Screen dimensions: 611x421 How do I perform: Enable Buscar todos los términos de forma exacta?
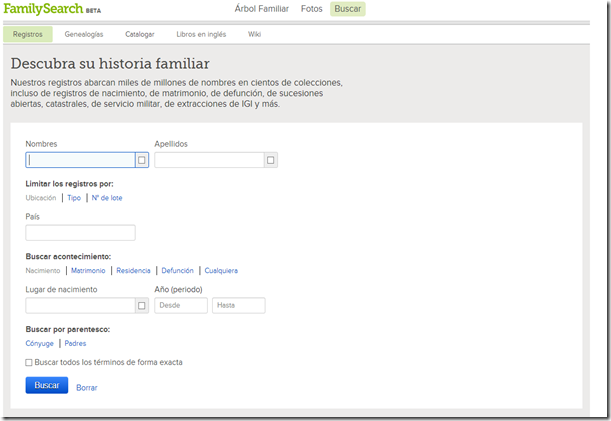click(29, 363)
